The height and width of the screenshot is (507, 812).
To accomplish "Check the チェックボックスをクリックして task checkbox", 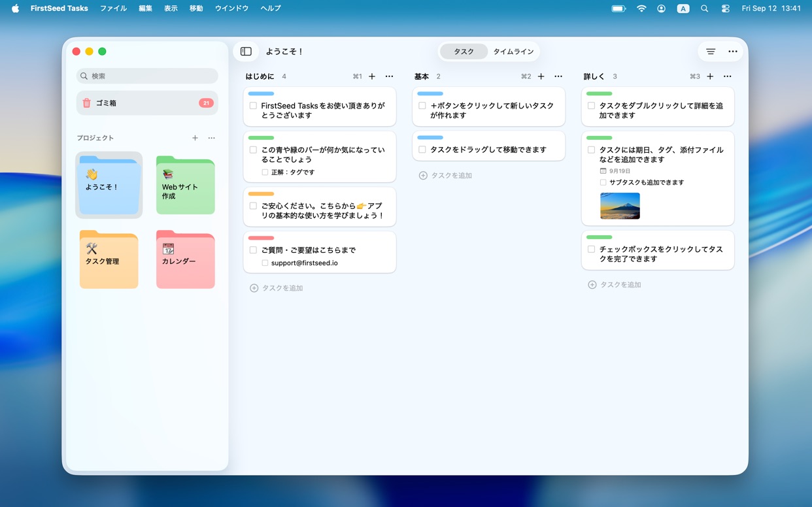I will 591,250.
